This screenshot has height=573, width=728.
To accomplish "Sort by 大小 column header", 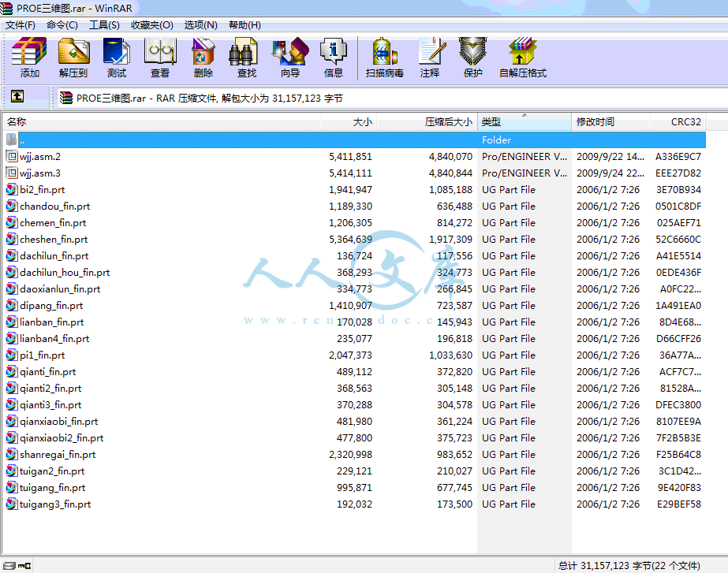I will (x=349, y=121).
